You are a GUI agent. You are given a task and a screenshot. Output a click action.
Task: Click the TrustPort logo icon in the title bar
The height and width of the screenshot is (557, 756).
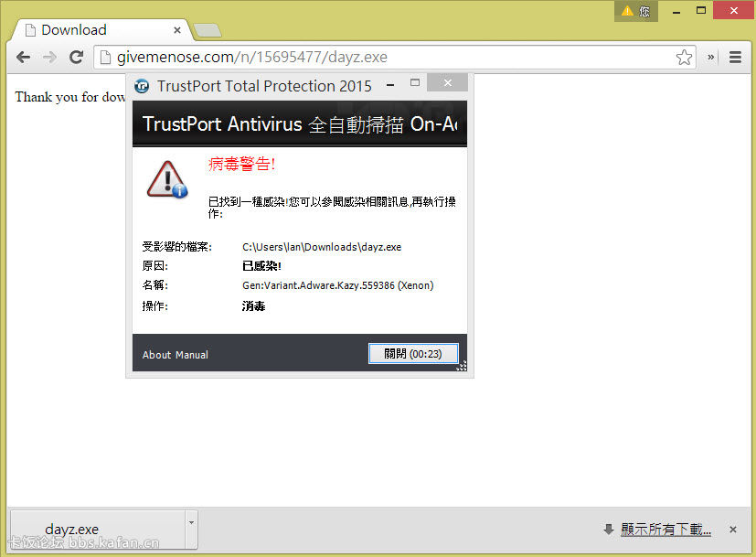142,86
